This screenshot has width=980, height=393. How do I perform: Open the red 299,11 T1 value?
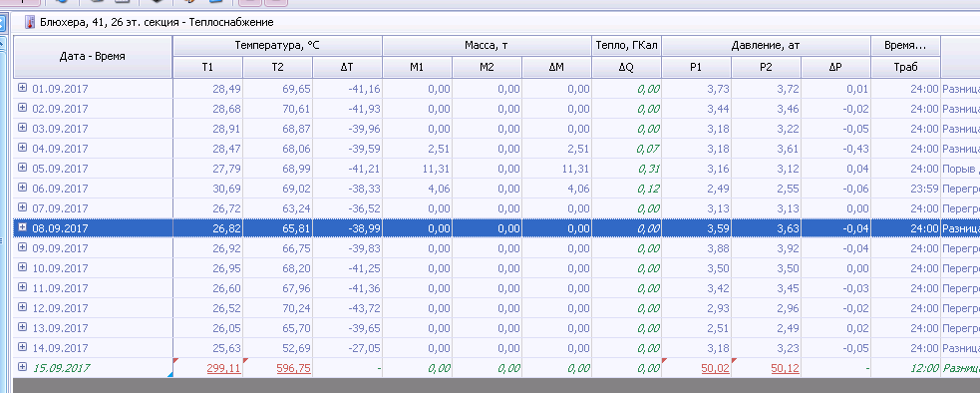(x=223, y=369)
